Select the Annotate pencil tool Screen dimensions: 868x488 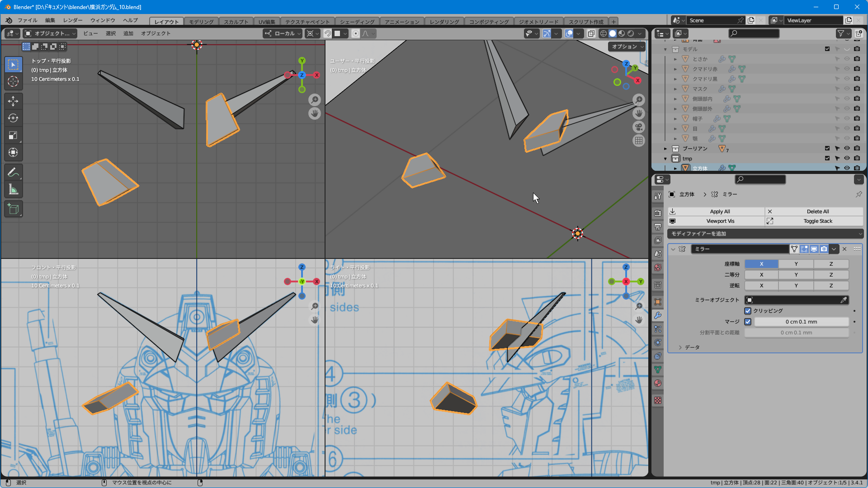pos(13,172)
